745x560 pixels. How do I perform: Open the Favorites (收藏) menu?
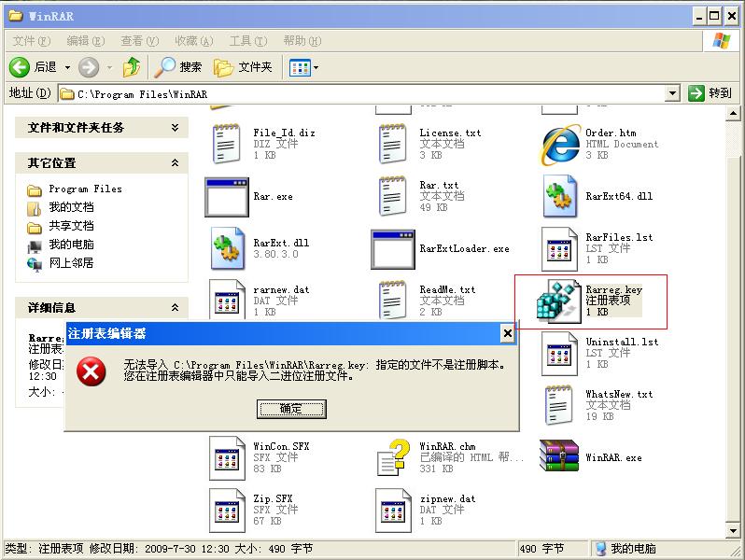[x=194, y=41]
